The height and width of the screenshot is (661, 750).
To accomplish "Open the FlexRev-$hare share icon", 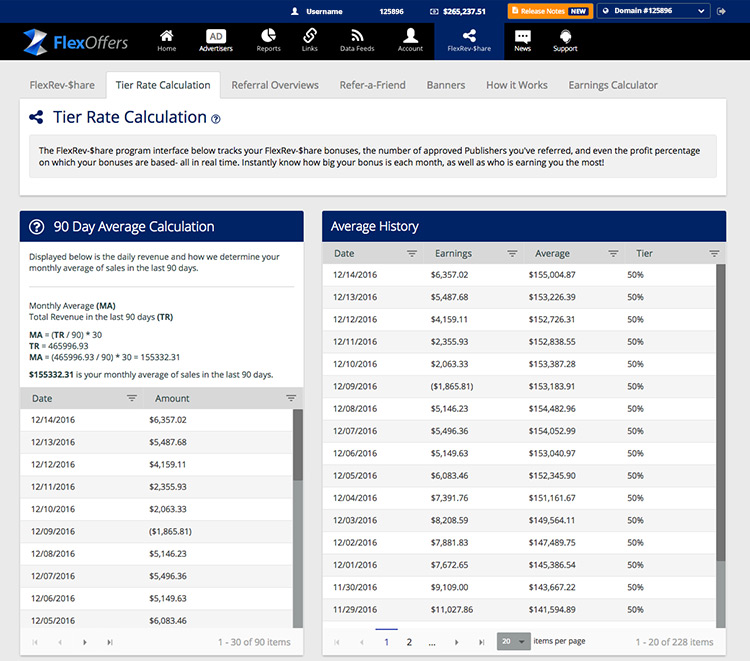I will tap(469, 35).
